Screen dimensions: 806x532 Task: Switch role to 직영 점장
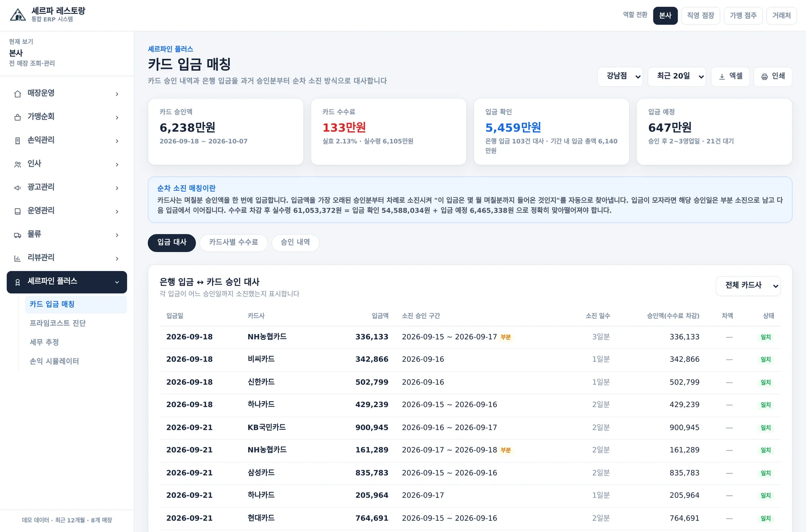point(701,16)
